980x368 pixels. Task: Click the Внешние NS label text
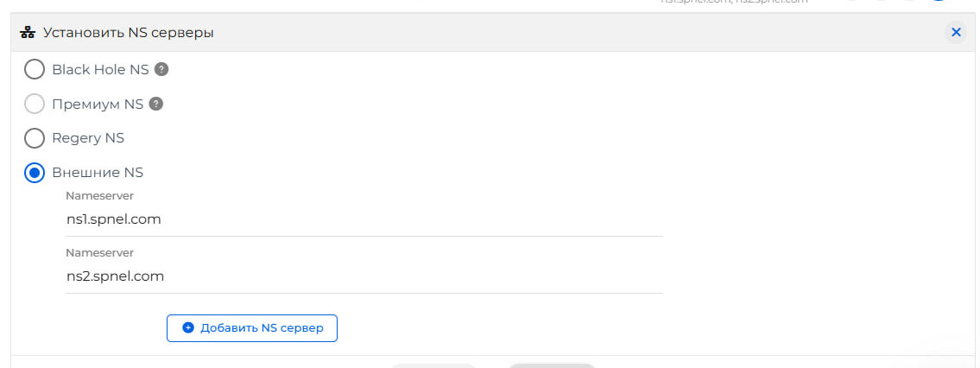(98, 173)
